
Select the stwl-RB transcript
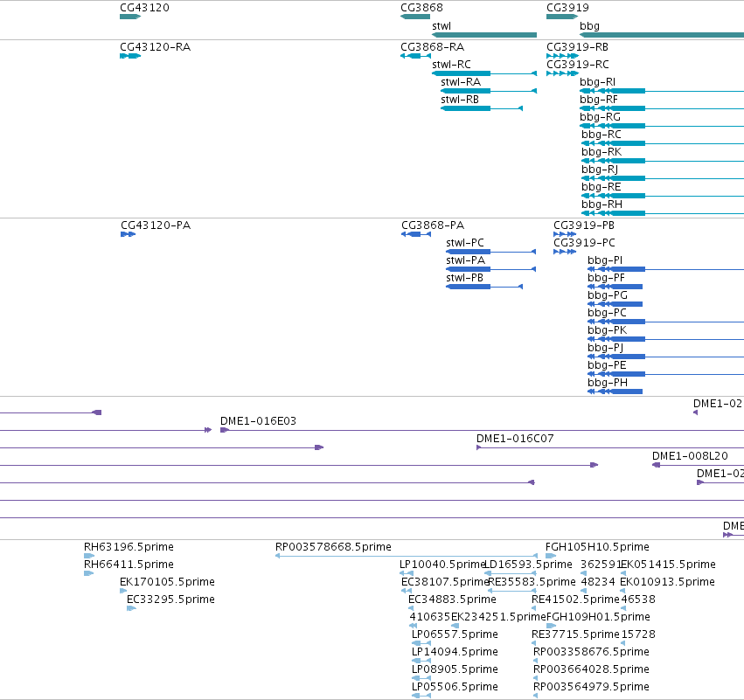click(459, 100)
